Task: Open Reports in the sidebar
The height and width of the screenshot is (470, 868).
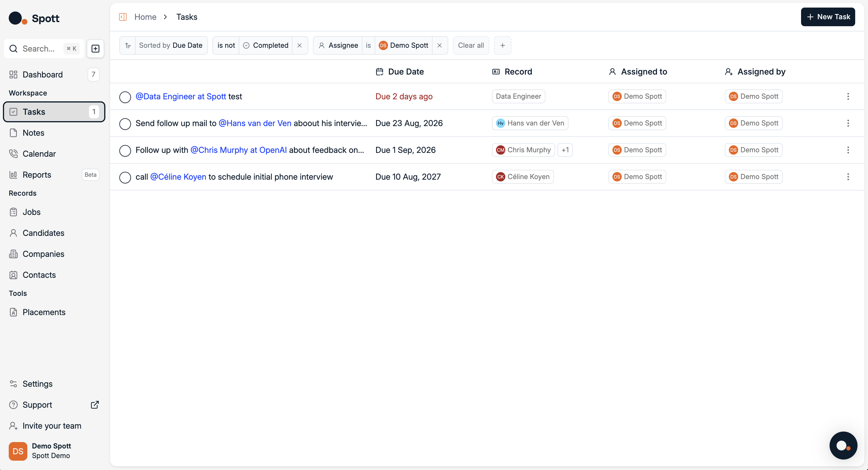Action: (x=37, y=175)
